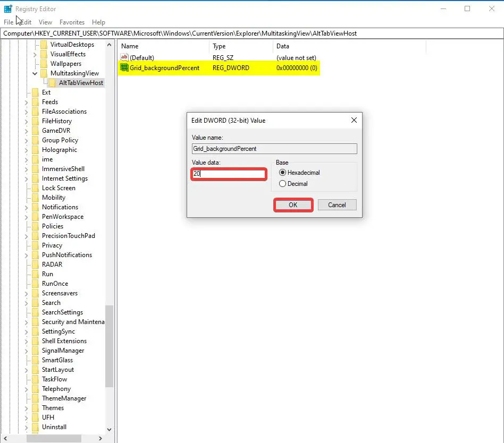The width and height of the screenshot is (504, 443).
Task: Select the Hexadecimal base option
Action: click(282, 173)
